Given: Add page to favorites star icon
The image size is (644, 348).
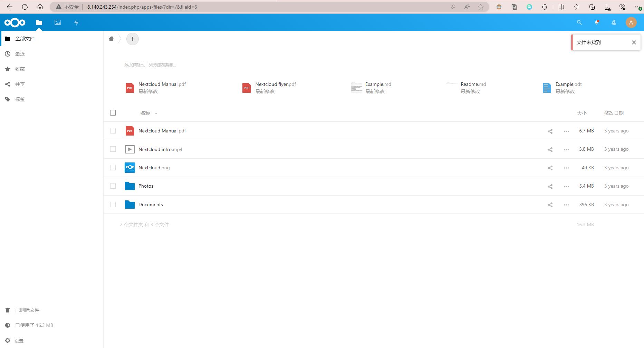Looking at the screenshot, I should [x=481, y=7].
